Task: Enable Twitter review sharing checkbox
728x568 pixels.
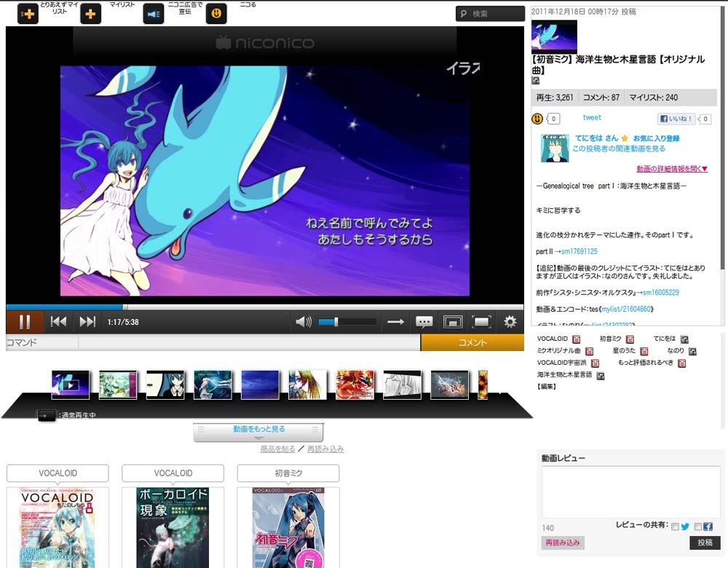Action: (675, 526)
